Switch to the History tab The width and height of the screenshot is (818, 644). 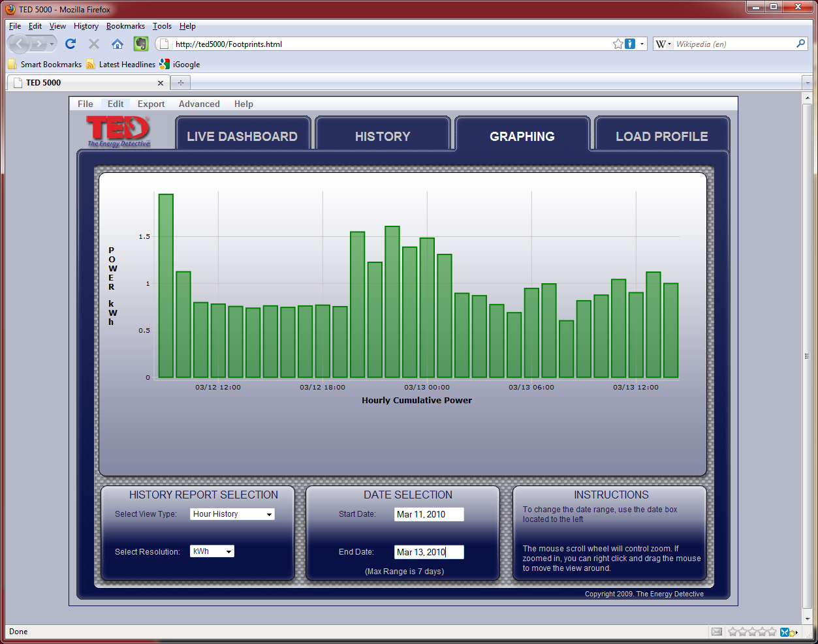coord(383,136)
